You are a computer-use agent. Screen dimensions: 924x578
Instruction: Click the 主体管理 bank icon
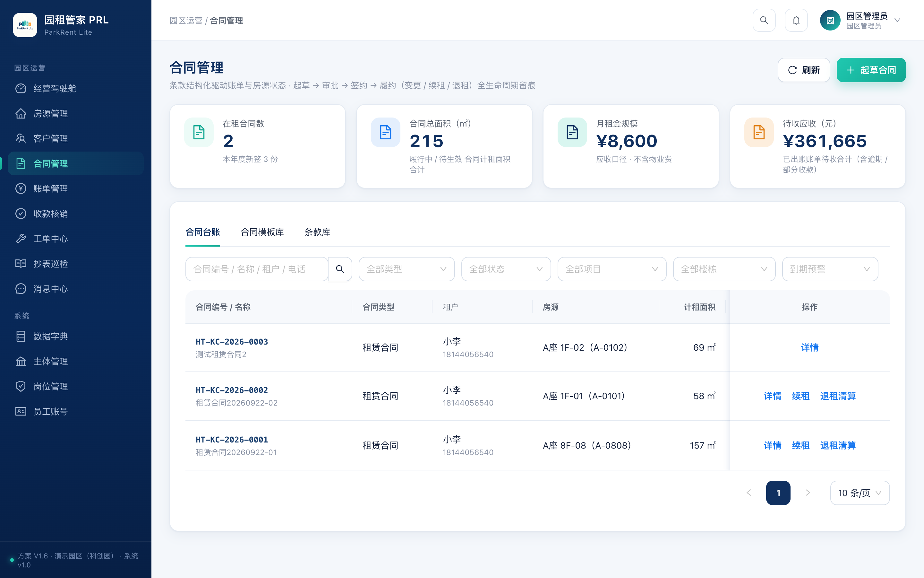(x=21, y=361)
